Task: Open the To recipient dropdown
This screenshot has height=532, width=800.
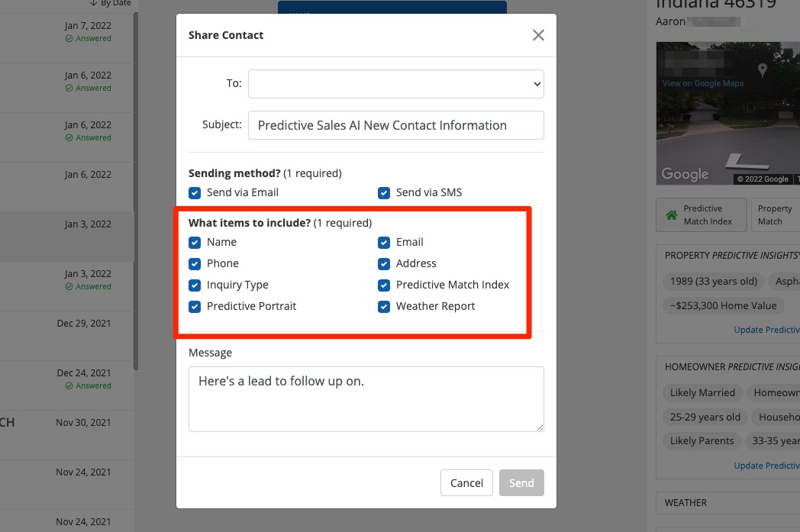Action: pos(395,84)
